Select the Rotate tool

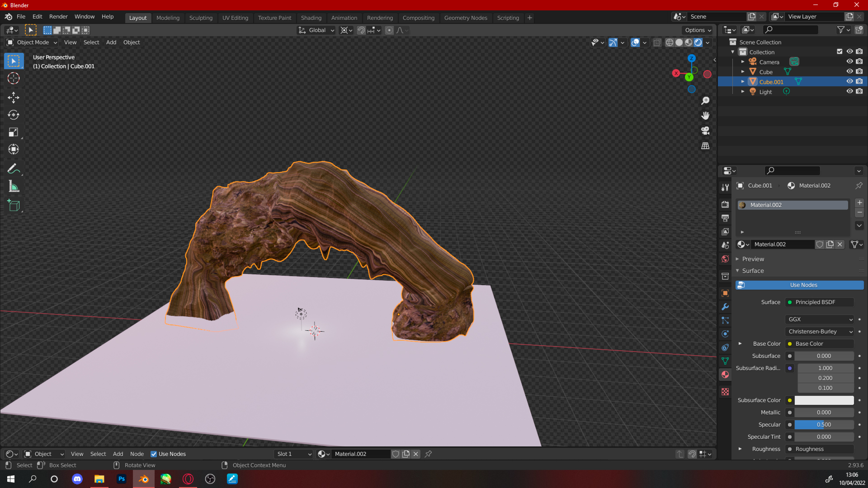14,115
